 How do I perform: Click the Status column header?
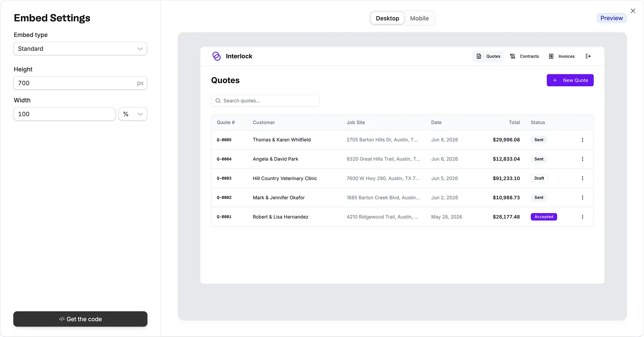[538, 123]
